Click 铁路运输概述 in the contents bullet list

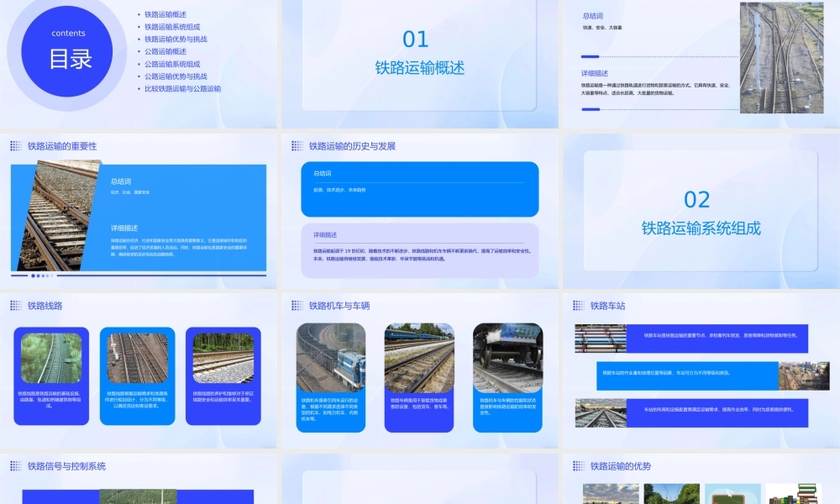pos(165,14)
